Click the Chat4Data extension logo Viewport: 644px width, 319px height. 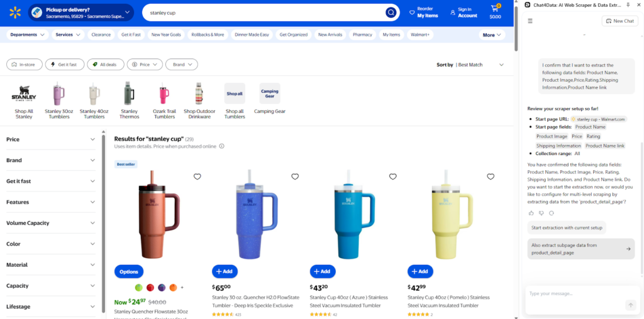[x=528, y=4]
